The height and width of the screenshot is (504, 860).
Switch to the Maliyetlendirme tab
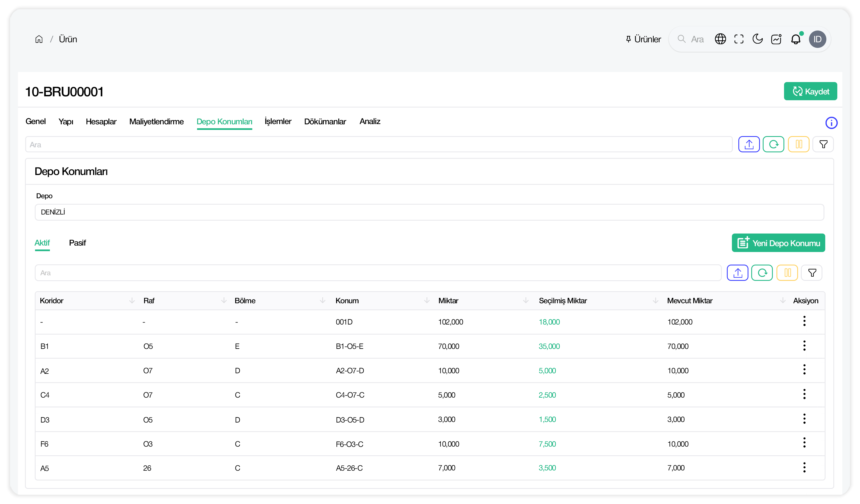coord(156,122)
